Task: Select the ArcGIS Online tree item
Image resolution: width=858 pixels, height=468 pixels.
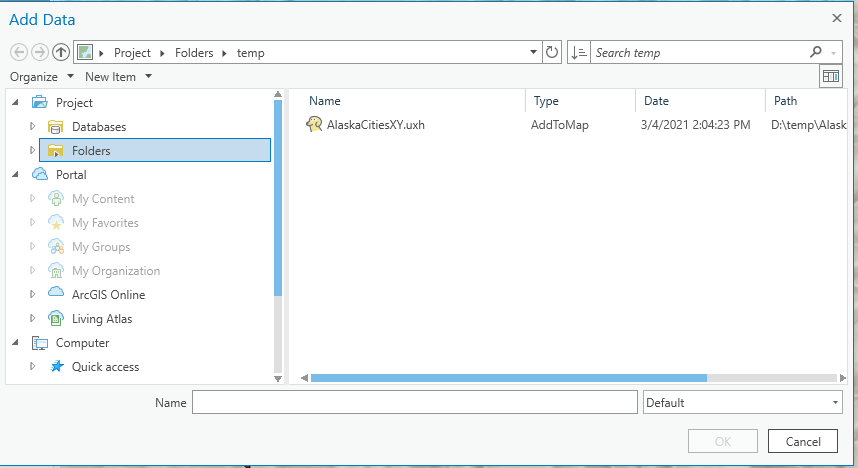Action: tap(108, 294)
